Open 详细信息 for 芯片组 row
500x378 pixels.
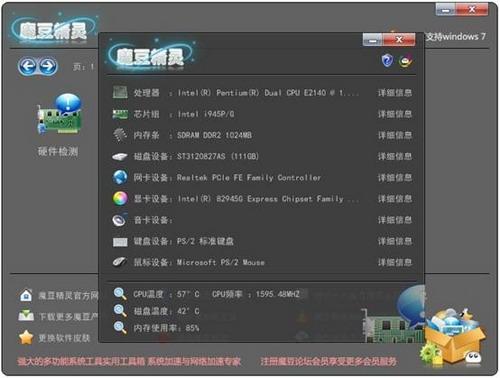(395, 114)
